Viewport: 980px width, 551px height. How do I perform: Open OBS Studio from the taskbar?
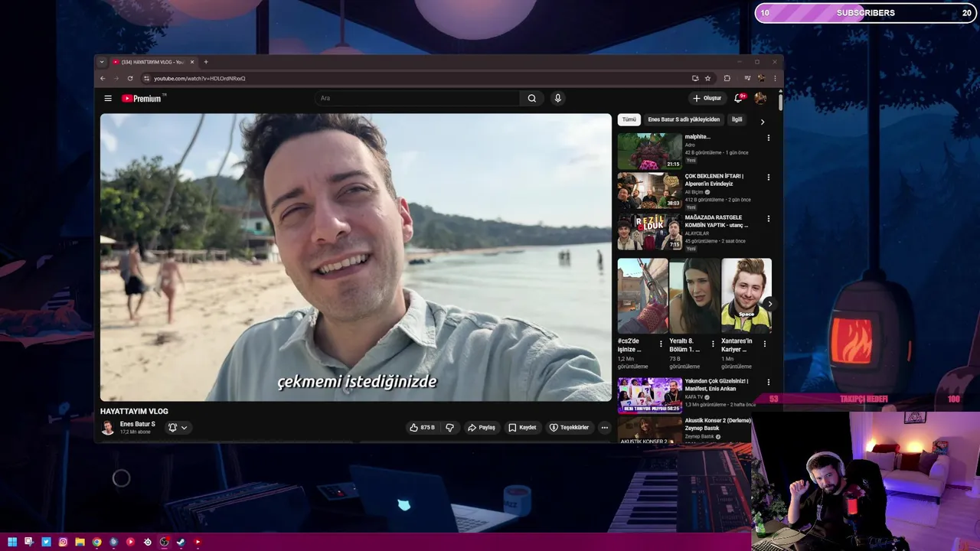tap(164, 542)
